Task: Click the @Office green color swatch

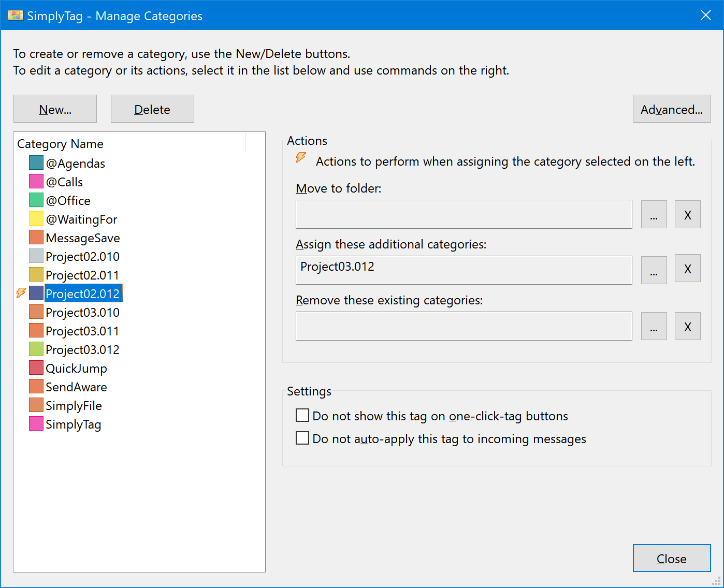Action: point(36,200)
